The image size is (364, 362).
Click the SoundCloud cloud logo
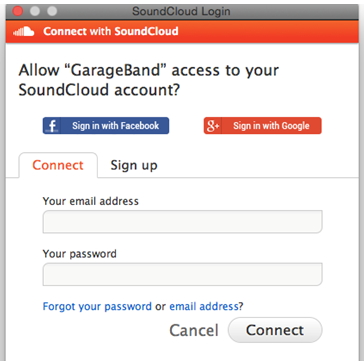23,32
